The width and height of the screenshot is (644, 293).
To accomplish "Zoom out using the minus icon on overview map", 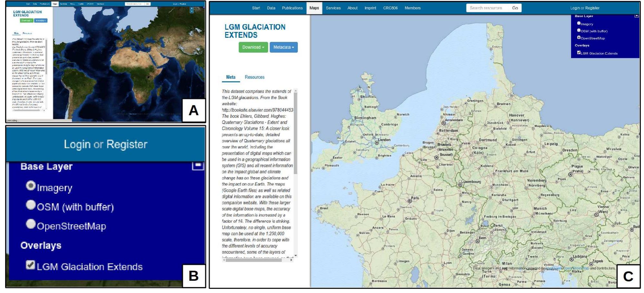I will [192, 11].
